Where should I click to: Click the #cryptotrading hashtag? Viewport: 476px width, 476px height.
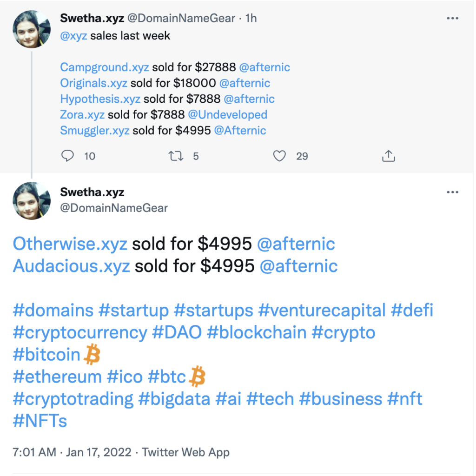(73, 399)
